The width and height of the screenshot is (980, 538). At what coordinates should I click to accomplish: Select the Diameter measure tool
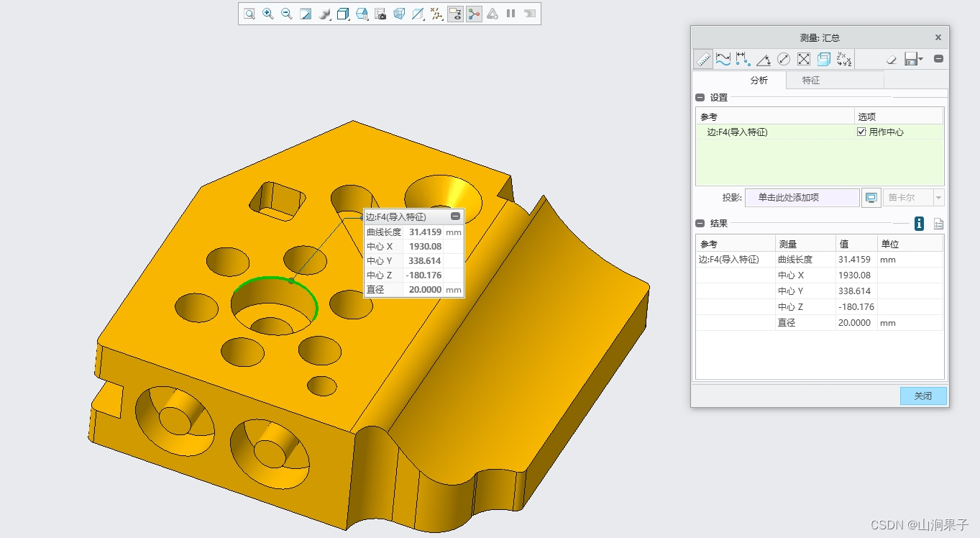[x=784, y=60]
